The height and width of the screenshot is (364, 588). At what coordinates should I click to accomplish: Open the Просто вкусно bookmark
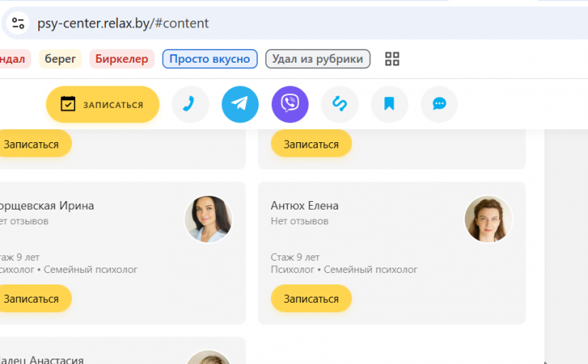pyautogui.click(x=210, y=59)
